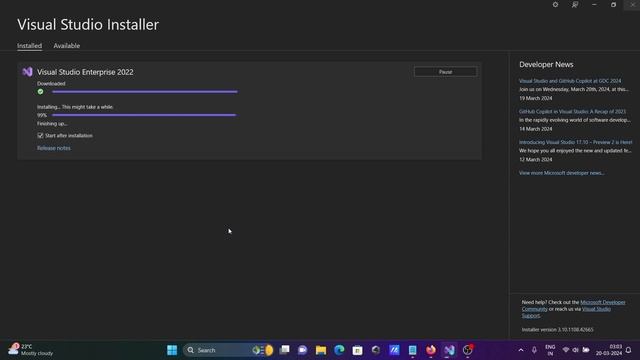Viewport: 640px width, 360px height.
Task: Open the Windows Start menu
Action: pos(172,350)
